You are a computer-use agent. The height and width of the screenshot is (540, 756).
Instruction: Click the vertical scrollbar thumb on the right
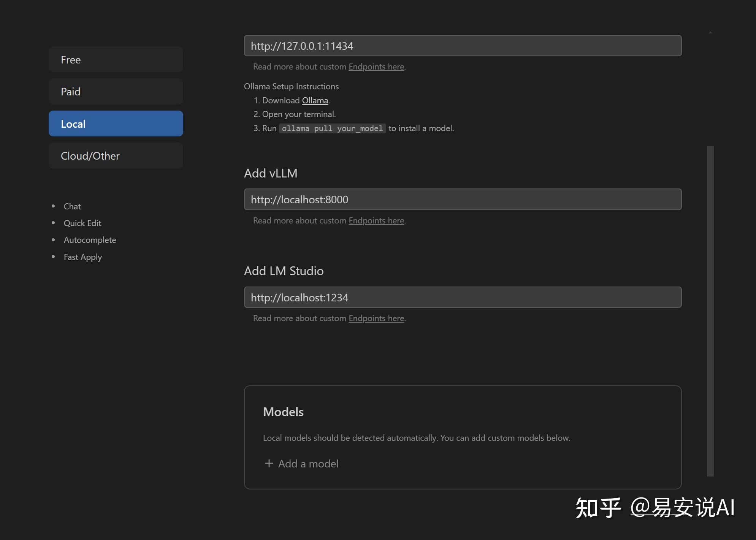tap(710, 310)
